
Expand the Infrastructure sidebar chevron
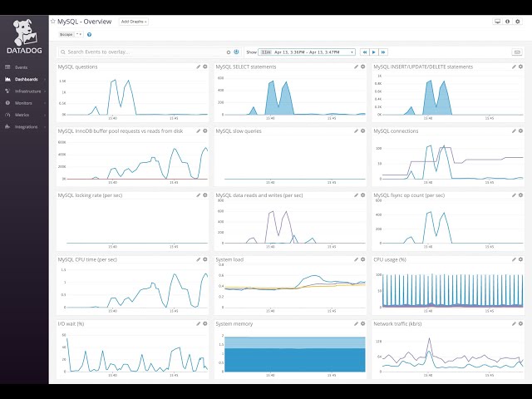coord(45,91)
